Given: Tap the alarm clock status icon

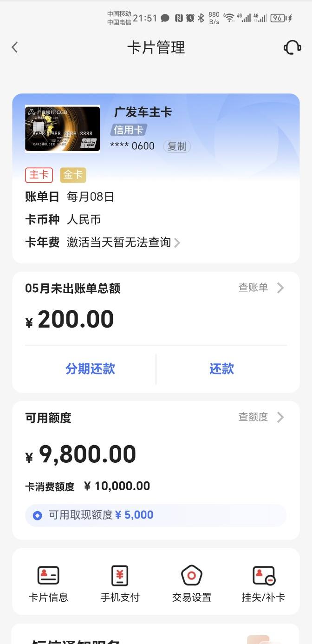Looking at the screenshot, I should pos(190,18).
